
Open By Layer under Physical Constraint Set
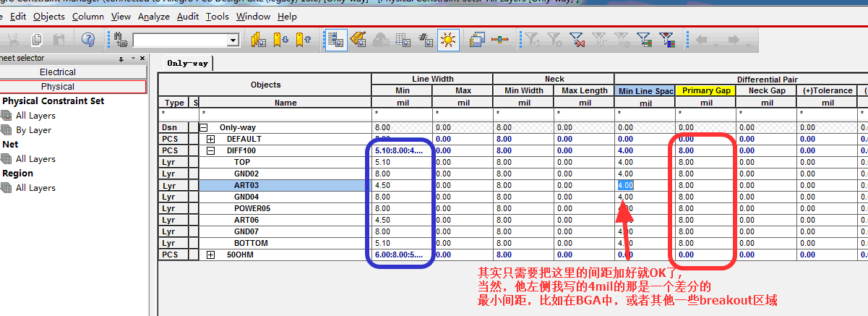click(x=33, y=130)
